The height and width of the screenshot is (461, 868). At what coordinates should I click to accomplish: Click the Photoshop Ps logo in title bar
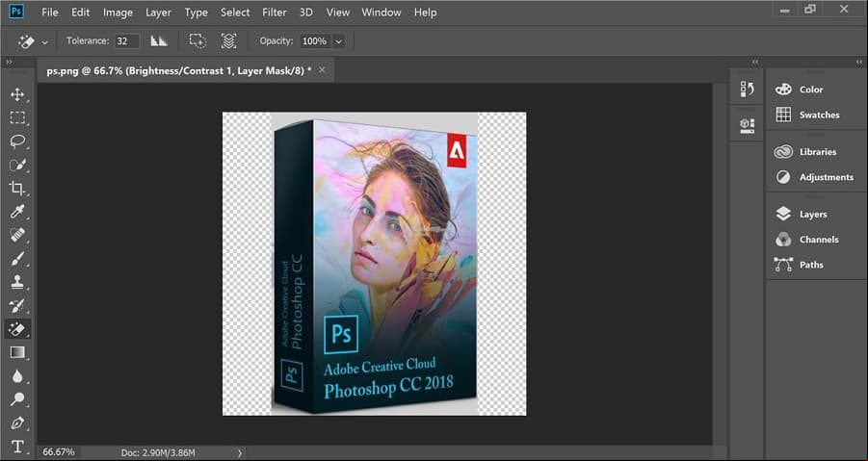pos(17,11)
